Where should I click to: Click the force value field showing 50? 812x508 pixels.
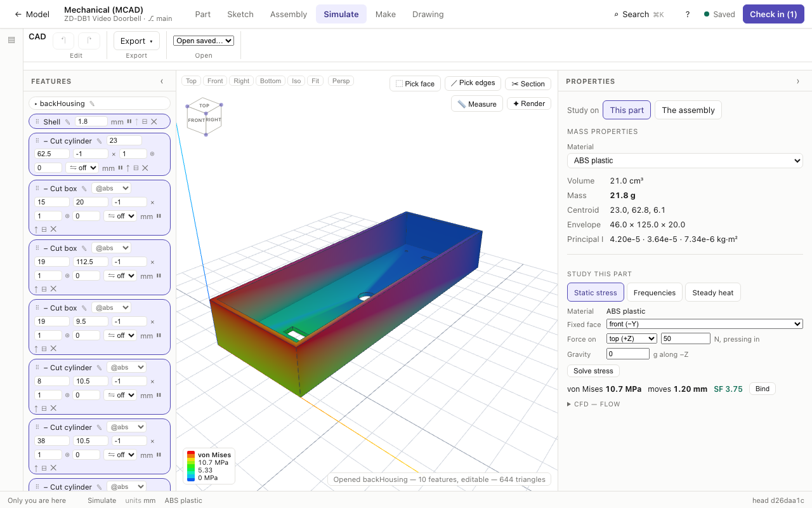[686, 338]
